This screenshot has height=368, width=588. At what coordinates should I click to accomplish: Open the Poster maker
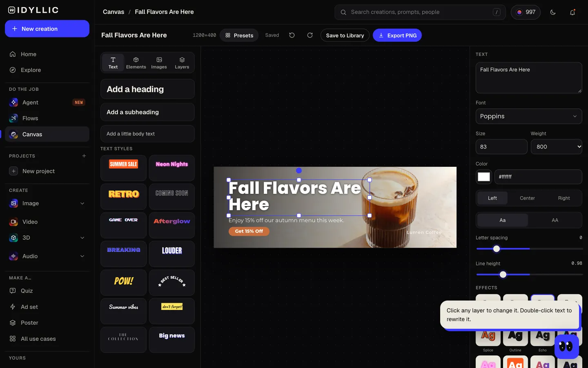coord(47,323)
